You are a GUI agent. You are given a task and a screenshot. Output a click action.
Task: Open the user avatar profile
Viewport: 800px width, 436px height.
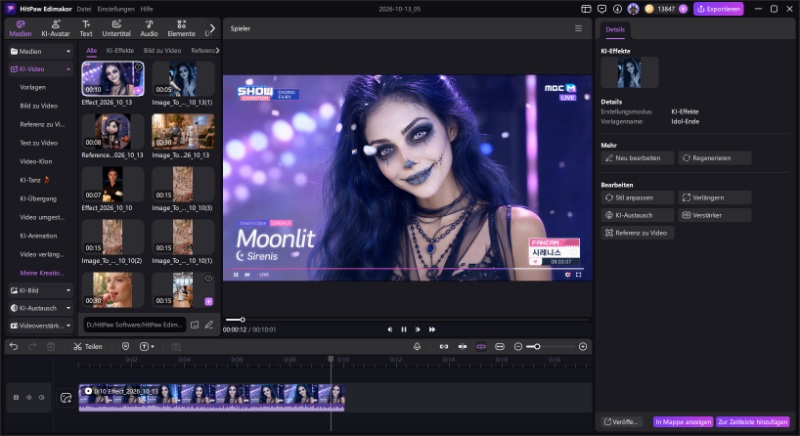coord(633,9)
